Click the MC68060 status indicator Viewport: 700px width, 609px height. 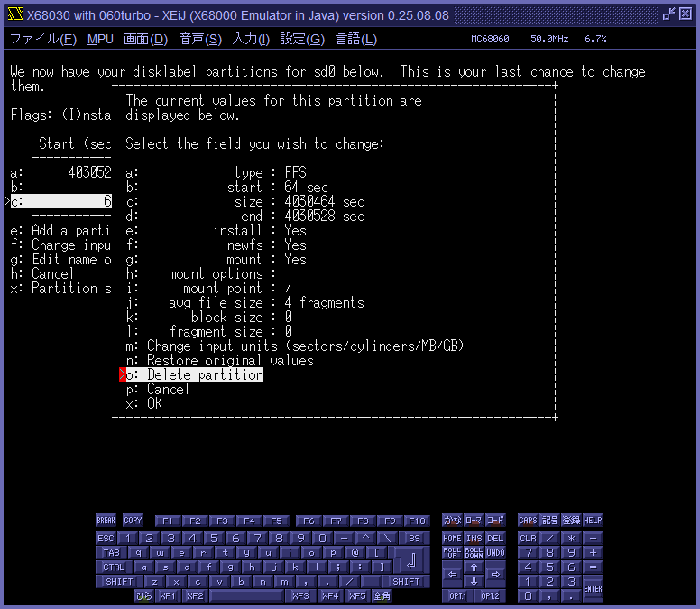coord(490,39)
